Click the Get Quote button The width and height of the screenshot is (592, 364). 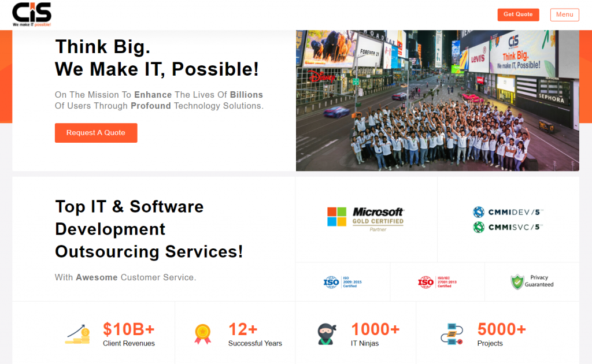[x=518, y=14]
